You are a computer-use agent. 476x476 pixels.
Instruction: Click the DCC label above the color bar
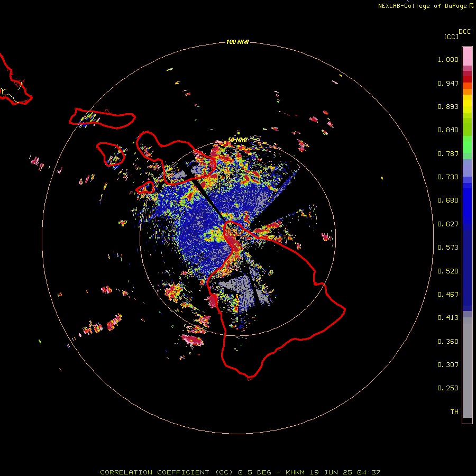click(465, 32)
